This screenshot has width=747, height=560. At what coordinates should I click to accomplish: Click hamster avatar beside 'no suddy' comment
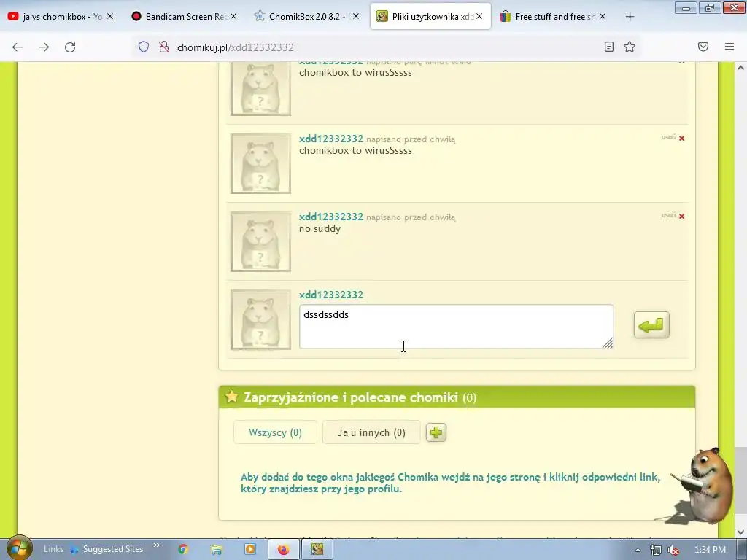pos(260,242)
